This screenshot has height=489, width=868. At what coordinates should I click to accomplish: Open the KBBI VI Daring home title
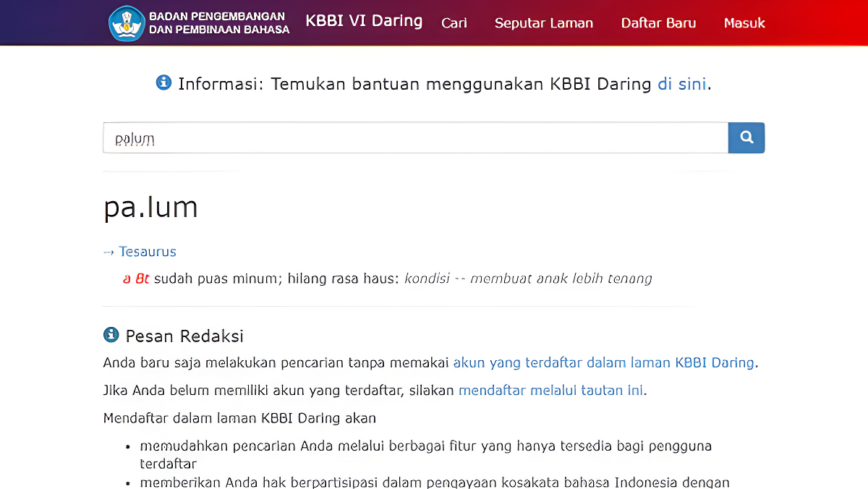click(x=364, y=21)
